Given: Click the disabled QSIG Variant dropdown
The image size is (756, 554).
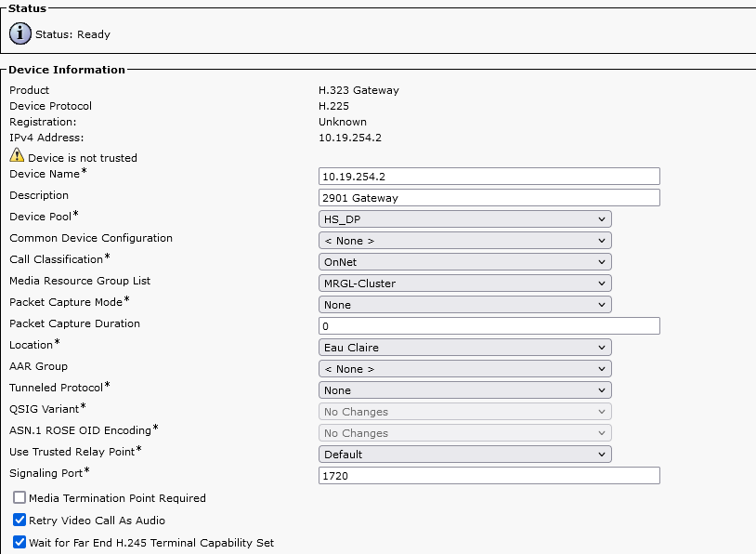Looking at the screenshot, I should click(464, 412).
